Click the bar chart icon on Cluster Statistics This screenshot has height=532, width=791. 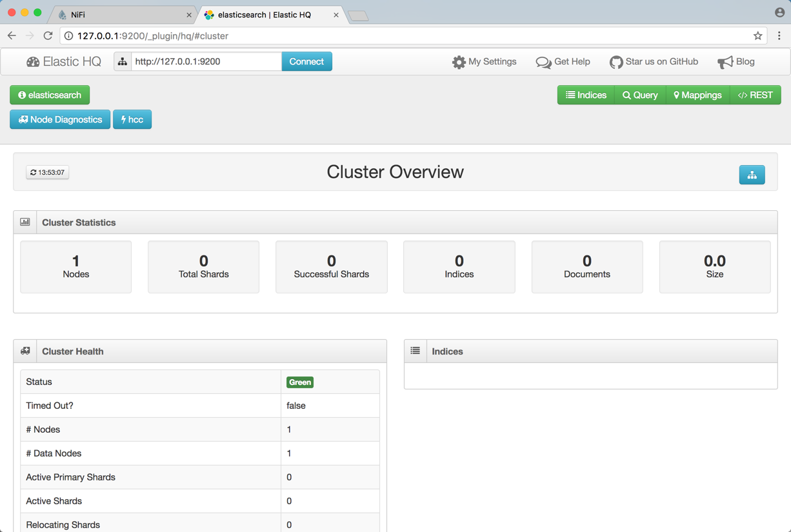(25, 222)
